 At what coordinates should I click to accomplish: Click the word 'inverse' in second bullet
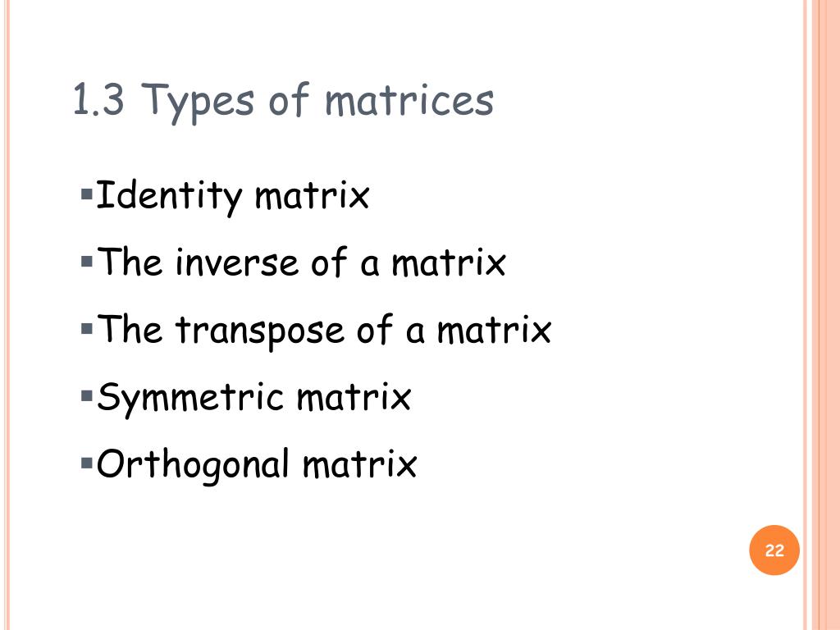coord(237,263)
